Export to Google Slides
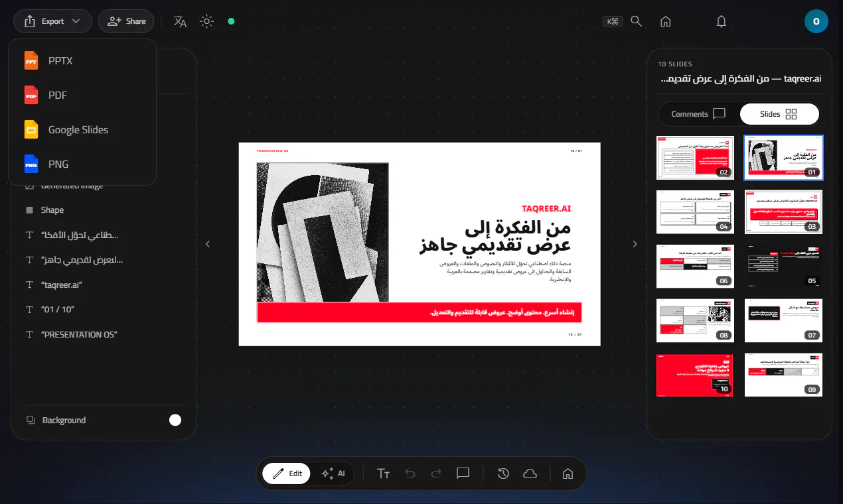The image size is (843, 504). point(82,129)
